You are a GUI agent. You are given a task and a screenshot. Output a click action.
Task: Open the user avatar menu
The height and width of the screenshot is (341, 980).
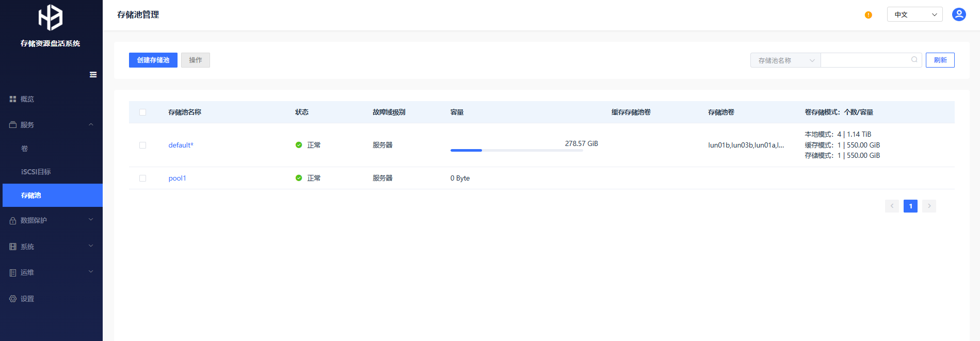(x=959, y=14)
